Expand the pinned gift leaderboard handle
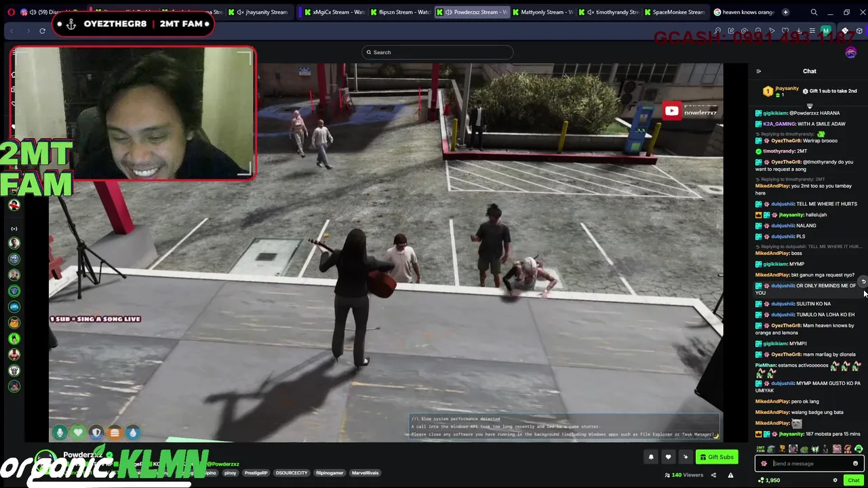The image size is (868, 488). tap(810, 106)
